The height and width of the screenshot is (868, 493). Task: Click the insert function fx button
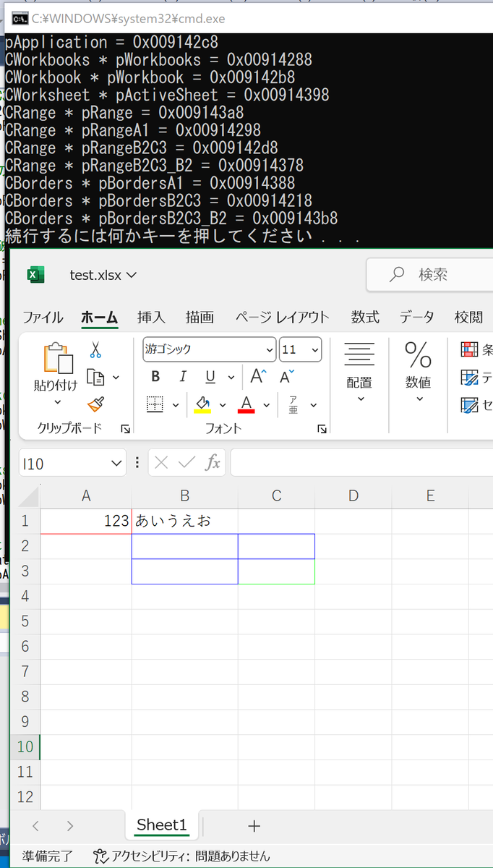click(213, 463)
